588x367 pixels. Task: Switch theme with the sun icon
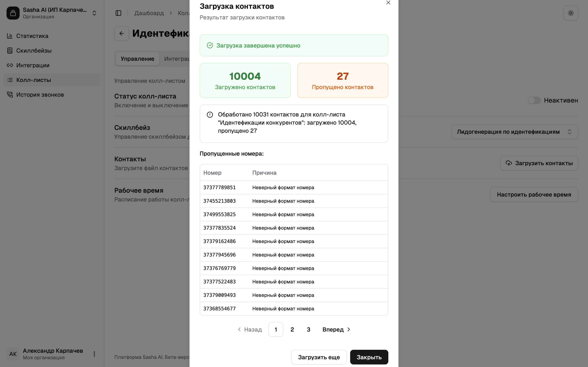pyautogui.click(x=570, y=13)
